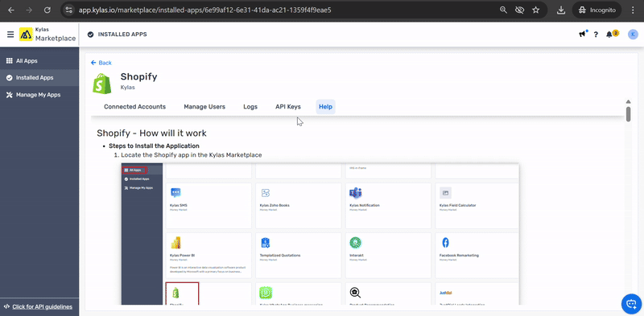
Task: Click the Shopify app logo
Action: coord(102,83)
